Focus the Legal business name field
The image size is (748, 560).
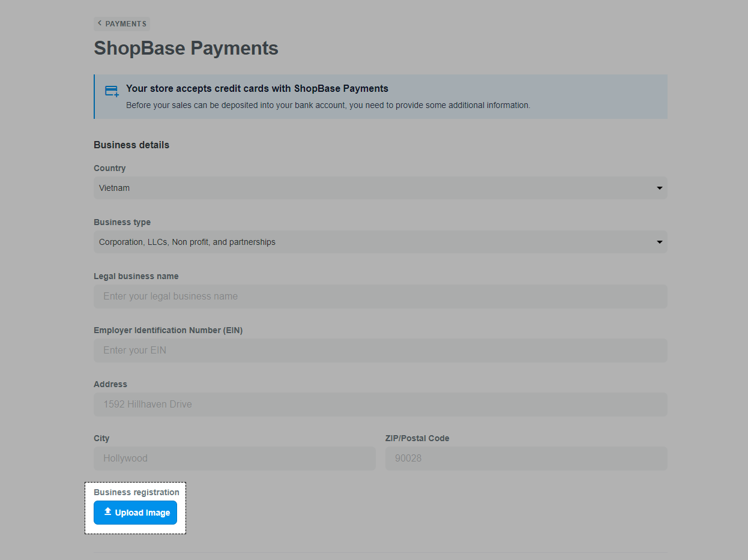point(380,297)
